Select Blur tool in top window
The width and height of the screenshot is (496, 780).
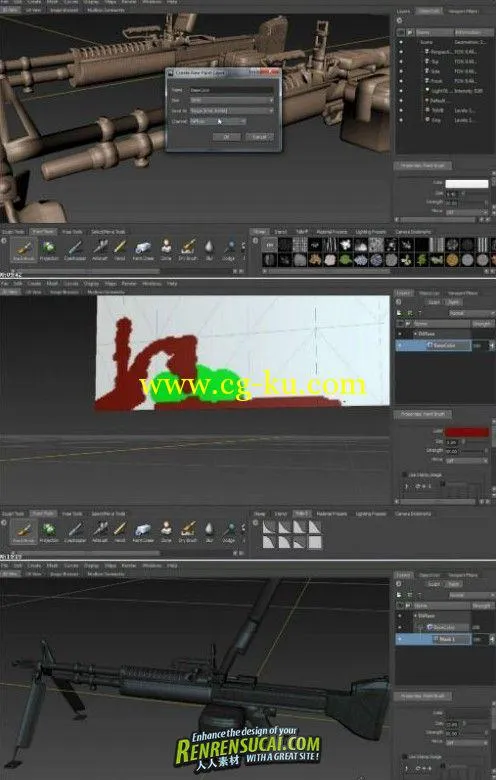[209, 250]
